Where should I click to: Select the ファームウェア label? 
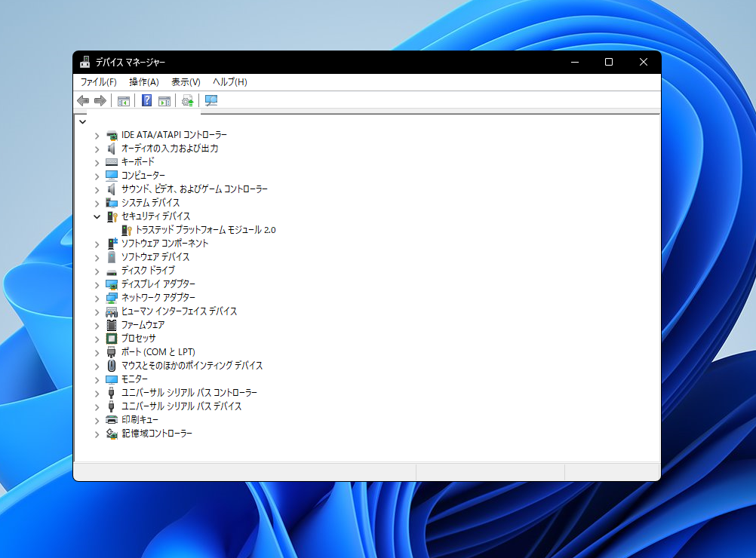tap(143, 325)
